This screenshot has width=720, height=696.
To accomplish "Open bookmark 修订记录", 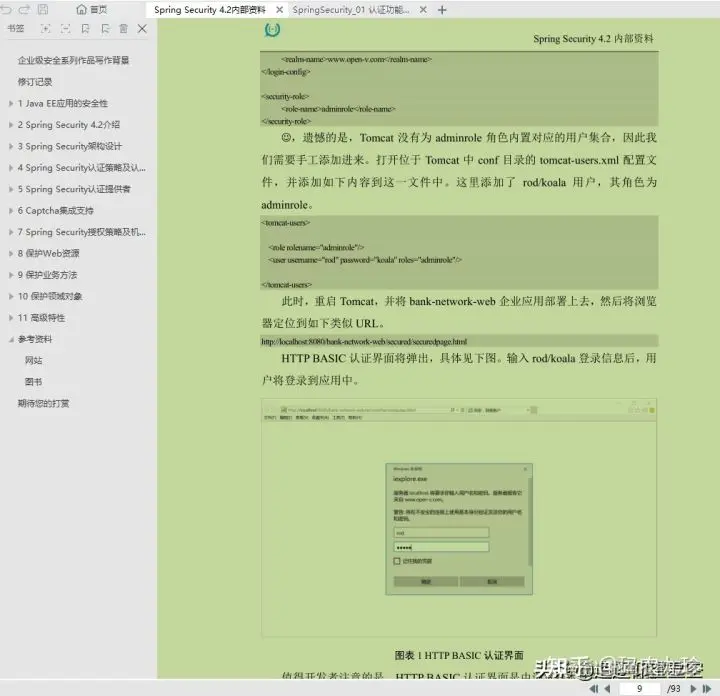I will tap(35, 82).
